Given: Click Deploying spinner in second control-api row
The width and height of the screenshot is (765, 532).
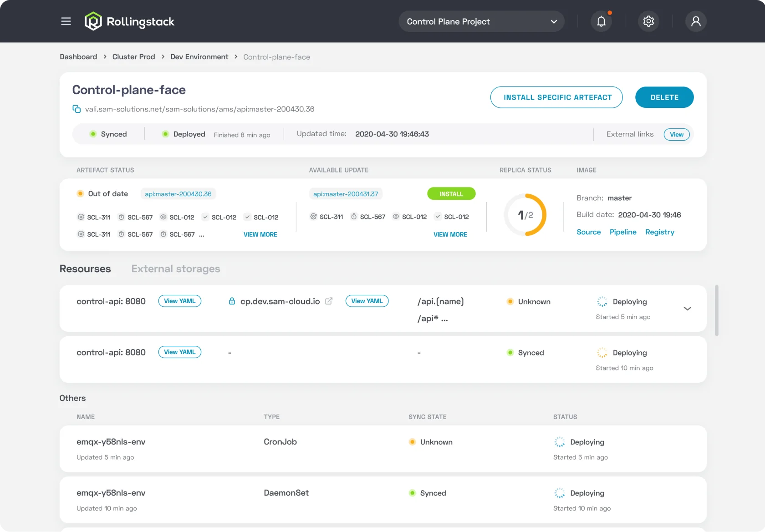Looking at the screenshot, I should [602, 353].
